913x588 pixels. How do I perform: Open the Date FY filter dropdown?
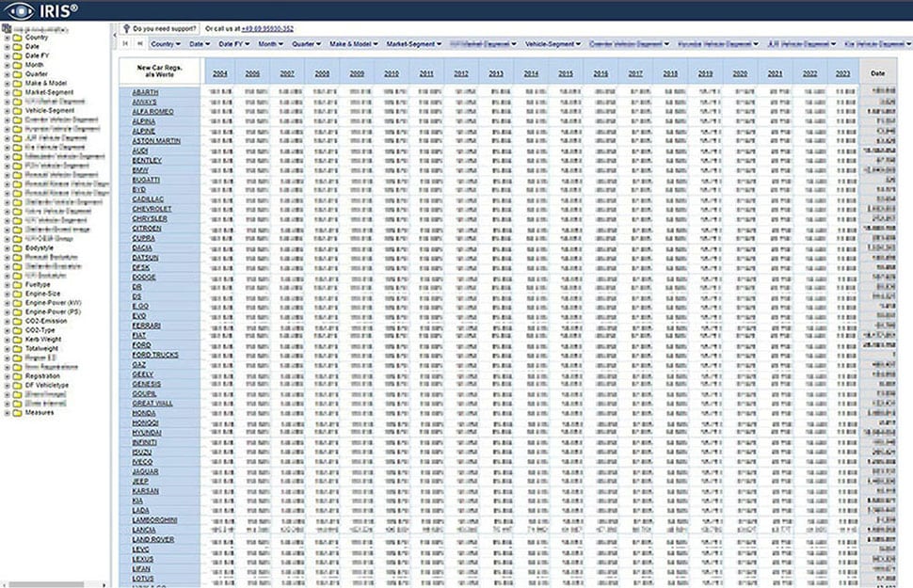pos(233,43)
